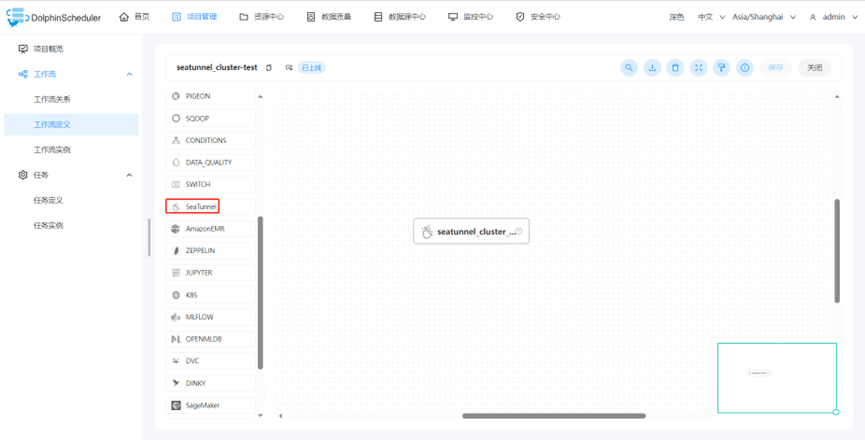
Task: Select 工作流定义 in the sidebar
Action: click(71, 125)
